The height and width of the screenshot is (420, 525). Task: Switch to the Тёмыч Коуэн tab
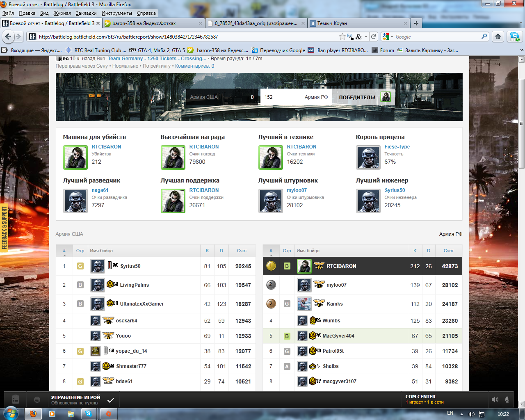[x=359, y=23]
